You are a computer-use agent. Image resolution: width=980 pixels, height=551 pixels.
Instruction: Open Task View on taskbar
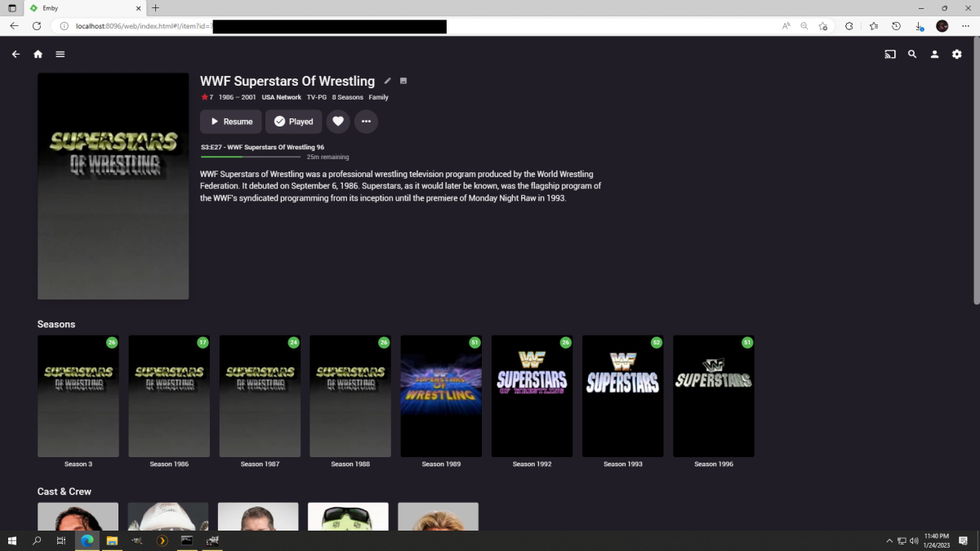click(61, 540)
